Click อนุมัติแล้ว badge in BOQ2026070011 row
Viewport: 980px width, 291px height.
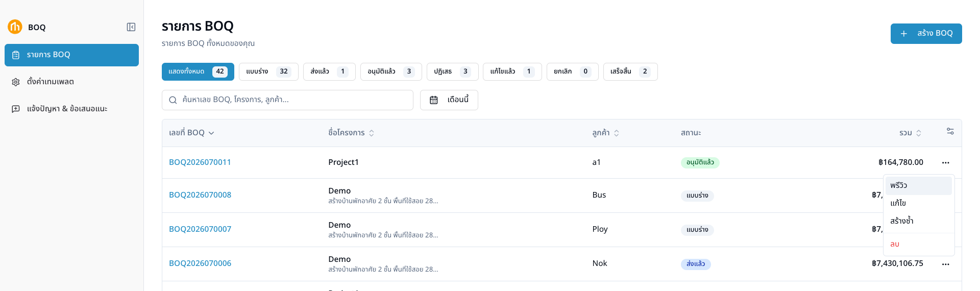pos(700,163)
